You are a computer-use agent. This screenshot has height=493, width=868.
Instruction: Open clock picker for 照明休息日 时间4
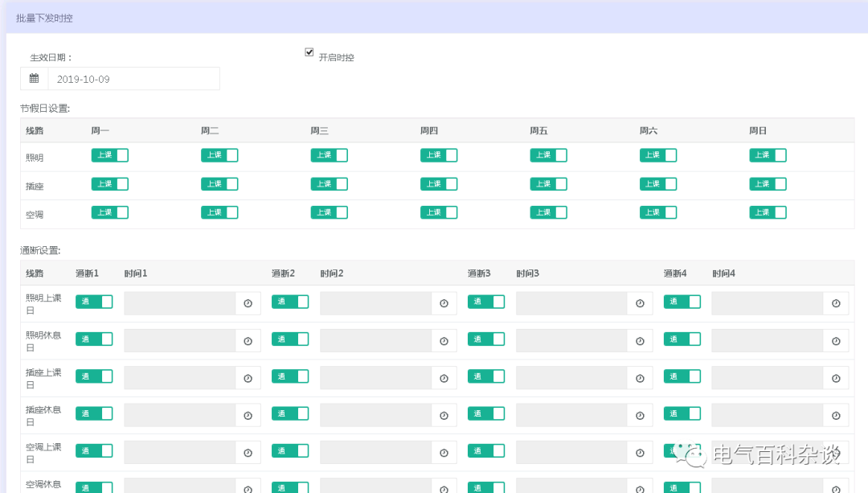(836, 341)
